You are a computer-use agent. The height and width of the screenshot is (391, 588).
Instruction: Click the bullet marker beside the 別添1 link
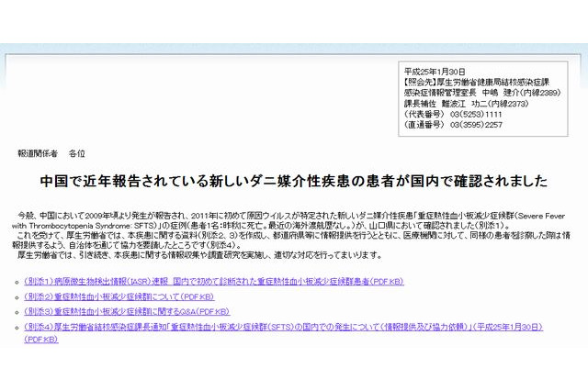coord(17,282)
